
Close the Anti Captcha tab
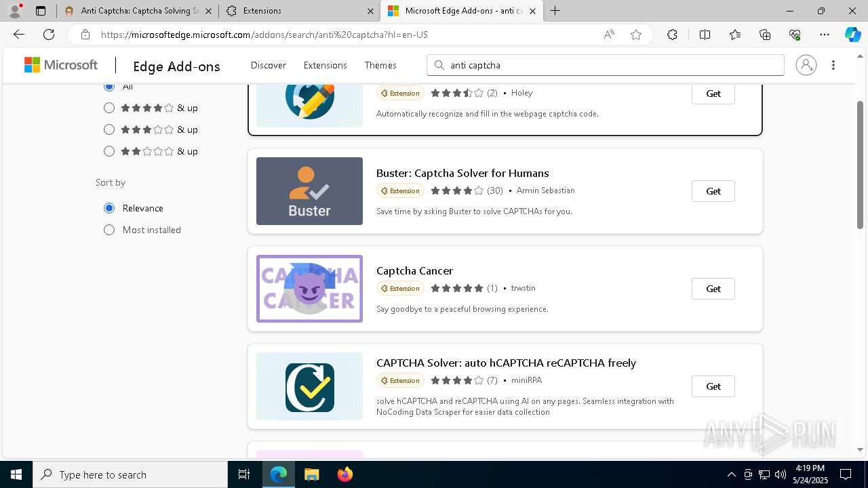point(208,11)
